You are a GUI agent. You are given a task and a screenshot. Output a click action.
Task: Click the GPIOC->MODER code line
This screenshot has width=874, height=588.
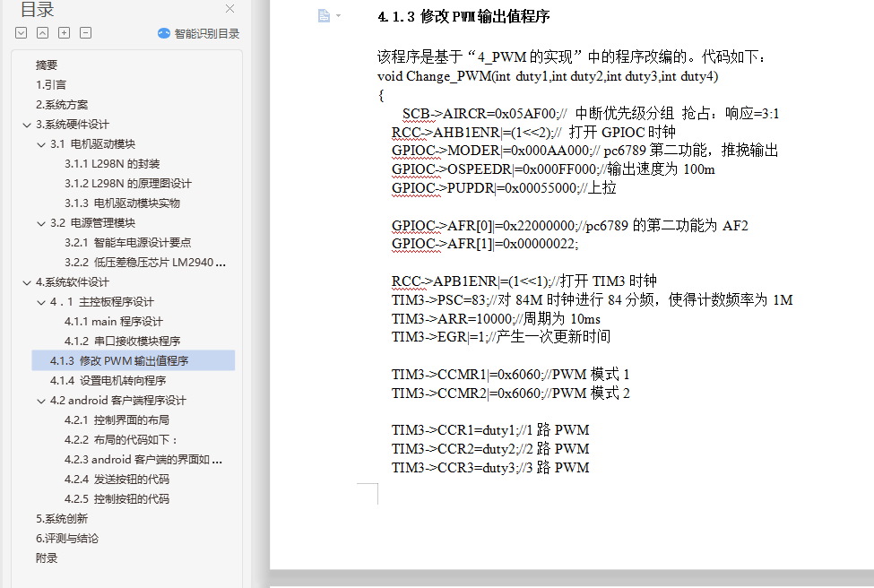point(584,151)
